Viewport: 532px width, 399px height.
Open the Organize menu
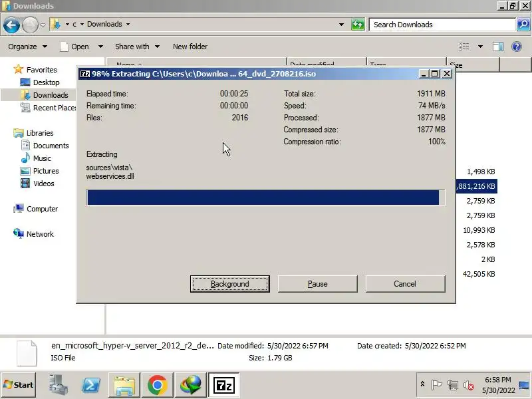pyautogui.click(x=27, y=47)
